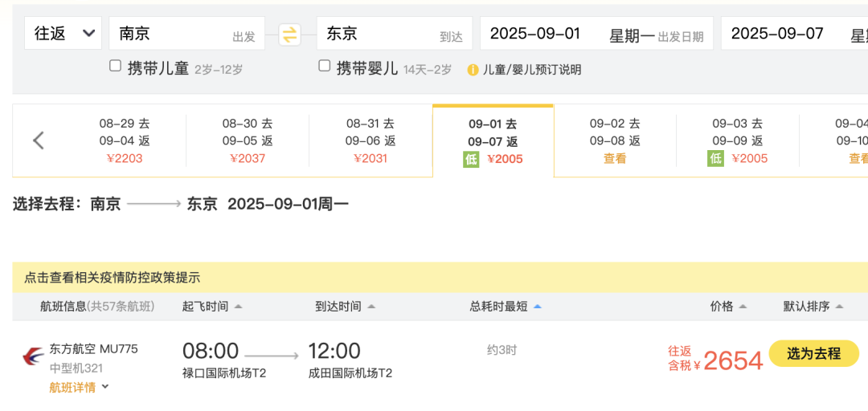
Task: Click the shortest duration sort arrow
Action: [x=537, y=307]
